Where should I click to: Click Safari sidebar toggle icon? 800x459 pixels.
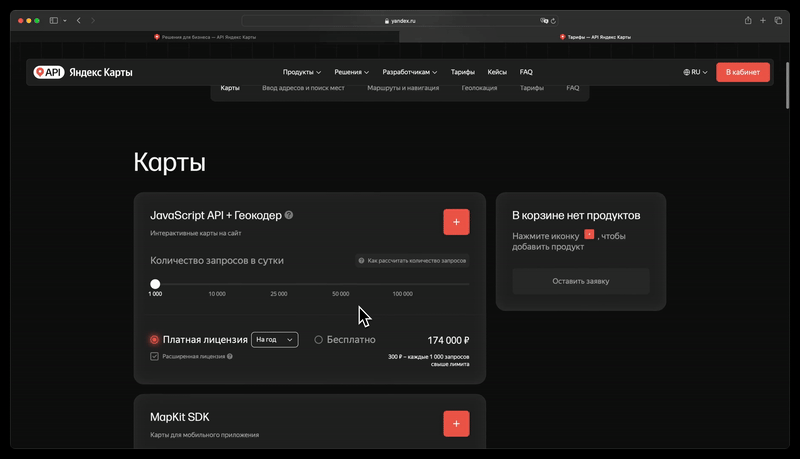[x=54, y=20]
